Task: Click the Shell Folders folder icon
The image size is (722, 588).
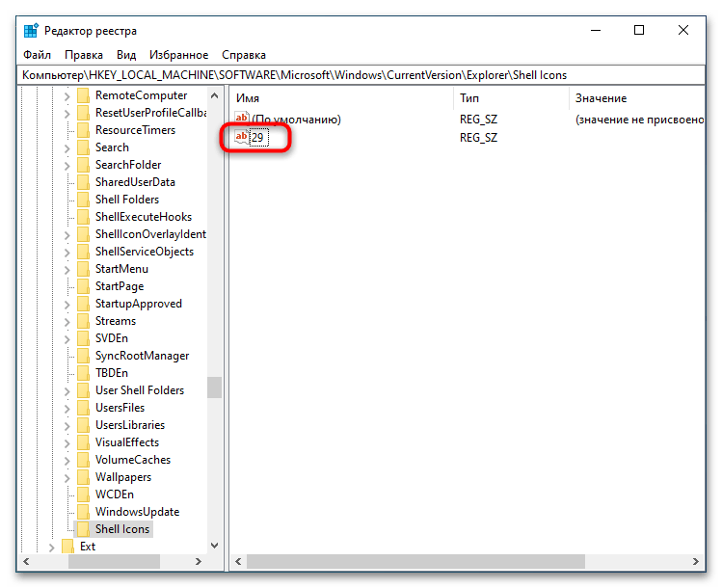Action: tap(83, 200)
